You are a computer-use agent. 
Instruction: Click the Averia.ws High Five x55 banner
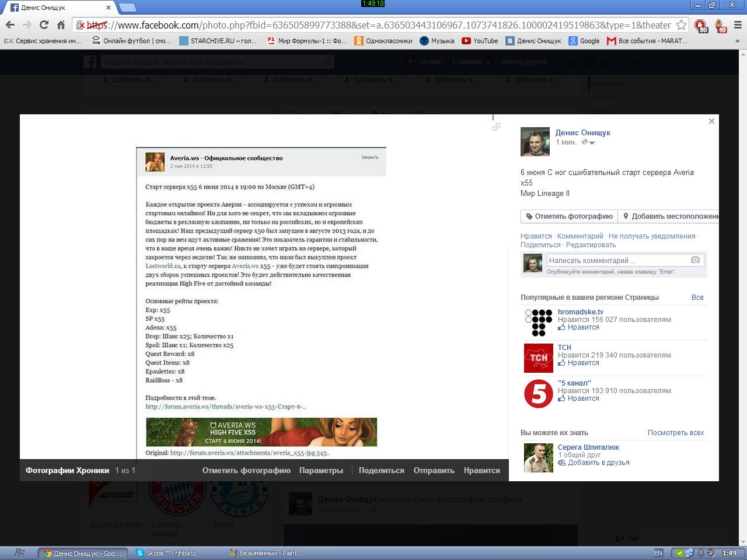[x=261, y=432]
